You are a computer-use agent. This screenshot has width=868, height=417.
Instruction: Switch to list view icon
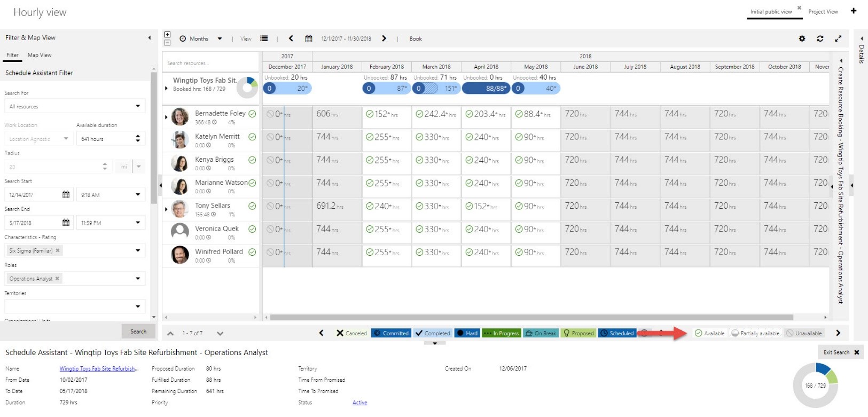264,38
